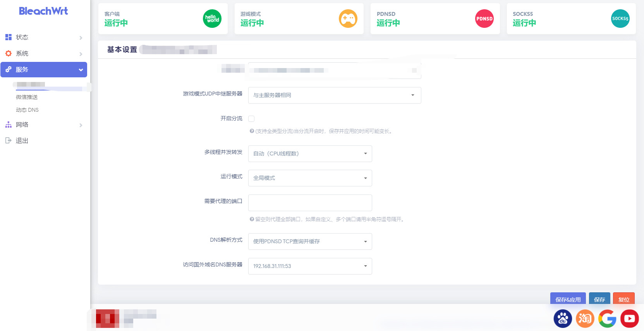The image size is (644, 331).
Task: Open 多线程并发转发 dropdown
Action: [310, 154]
